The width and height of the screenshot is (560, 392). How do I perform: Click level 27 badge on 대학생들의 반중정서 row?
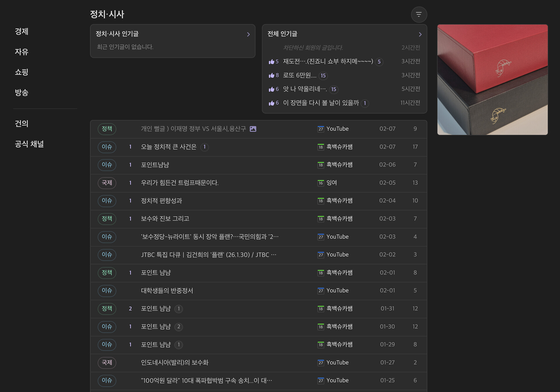pyautogui.click(x=321, y=291)
